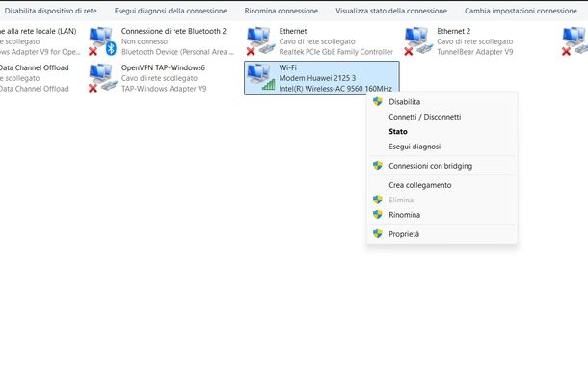Image resolution: width=588 pixels, height=375 pixels.
Task: Select the OpenVPN TAP-Windows6 adapter icon
Action: click(x=103, y=78)
